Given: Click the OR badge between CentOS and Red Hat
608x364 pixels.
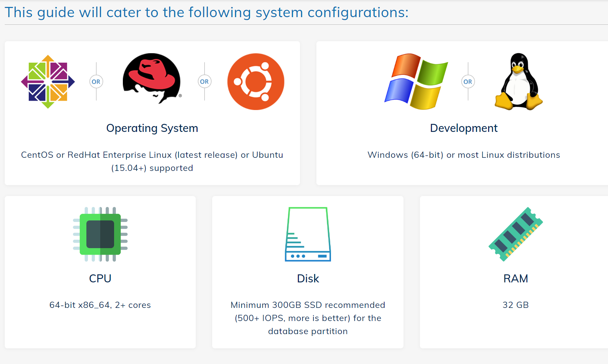Looking at the screenshot, I should point(96,82).
